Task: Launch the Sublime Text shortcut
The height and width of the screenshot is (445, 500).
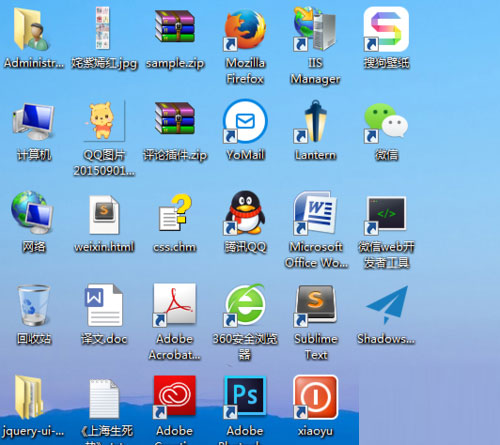Action: coord(315,305)
